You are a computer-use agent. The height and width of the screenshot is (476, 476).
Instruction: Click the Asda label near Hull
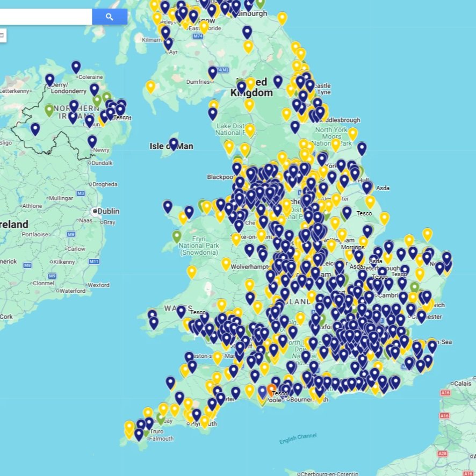point(383,188)
